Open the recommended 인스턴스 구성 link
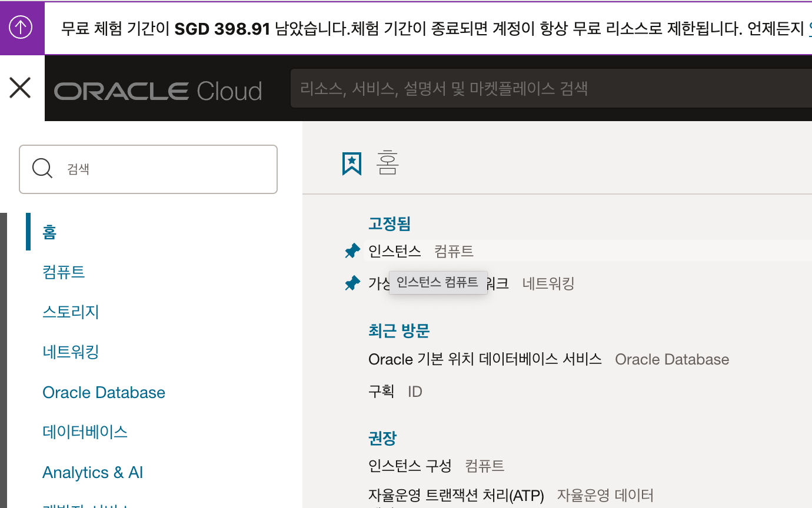 tap(410, 466)
